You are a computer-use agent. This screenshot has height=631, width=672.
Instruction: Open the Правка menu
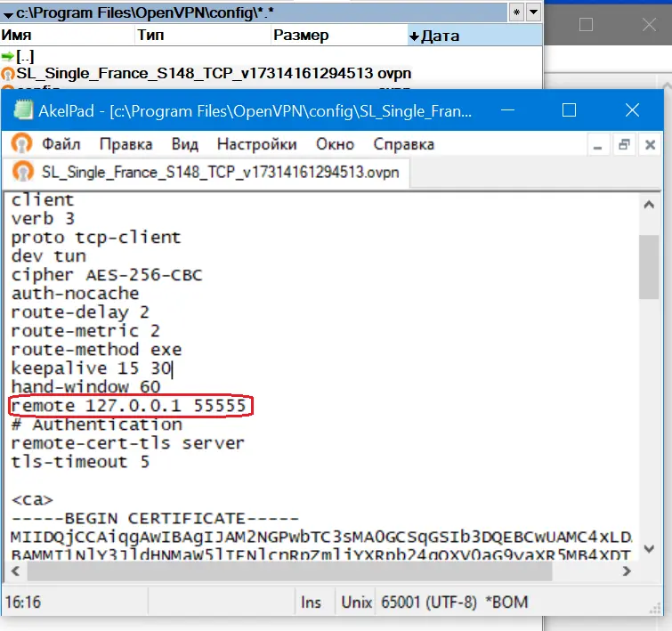tap(125, 144)
